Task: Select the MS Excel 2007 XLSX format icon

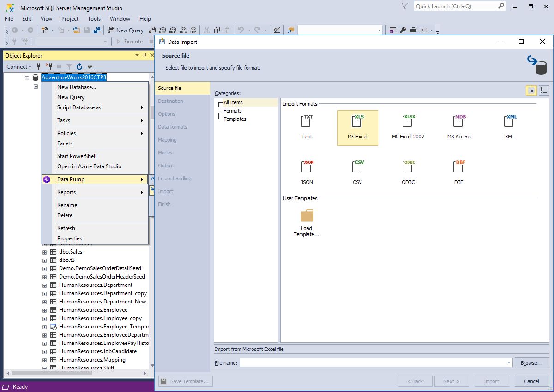Action: 408,122
